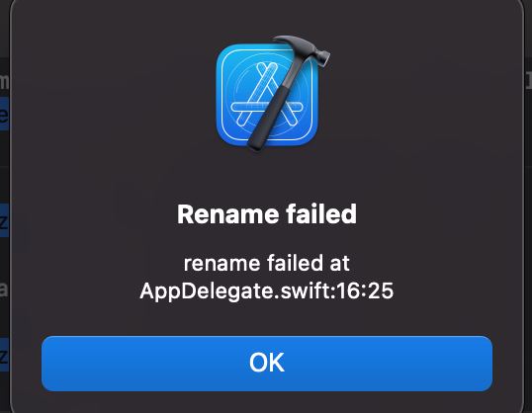Screen dimensions: 532x413
Task: Click the Xcode app icon in dialog
Action: pyautogui.click(x=273, y=93)
